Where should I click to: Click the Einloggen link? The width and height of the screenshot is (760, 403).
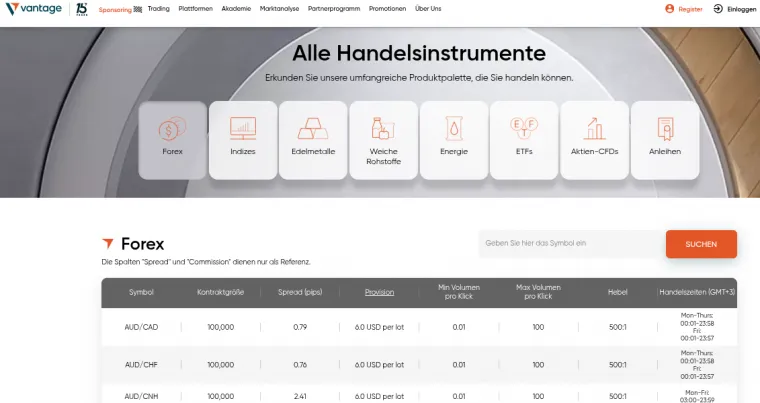pyautogui.click(x=742, y=9)
